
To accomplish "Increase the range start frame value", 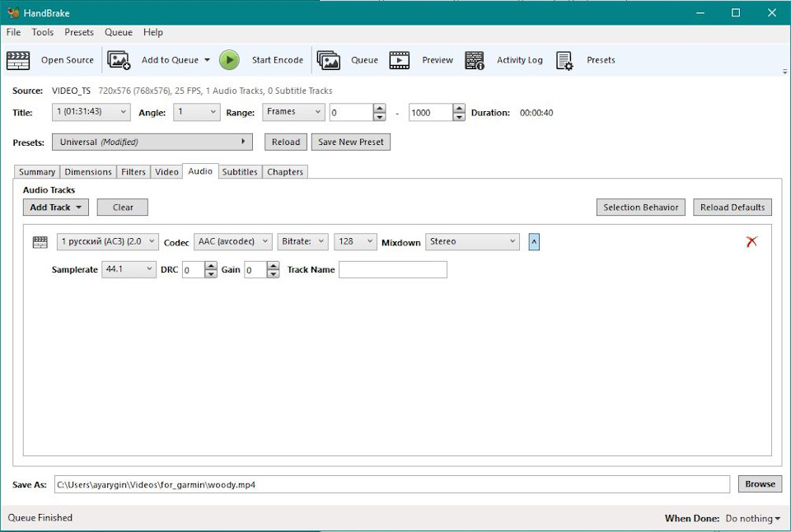I will point(379,108).
